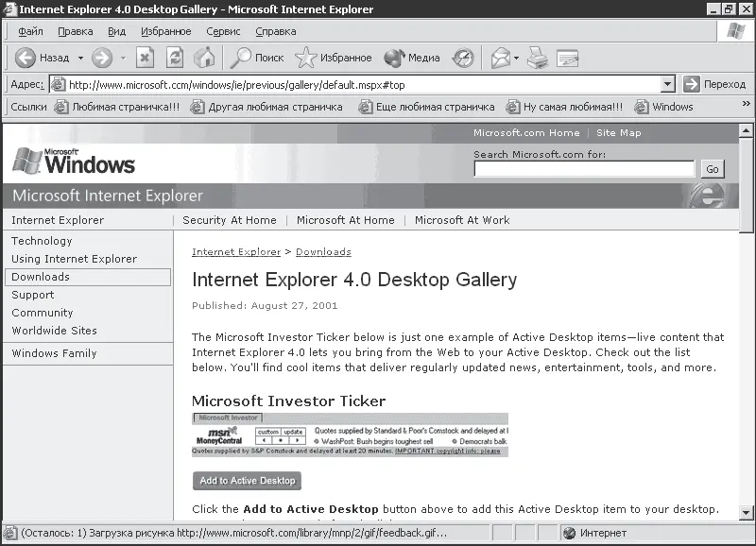Select Using Internet Explorer in sidebar
The image size is (756, 546).
coord(75,259)
